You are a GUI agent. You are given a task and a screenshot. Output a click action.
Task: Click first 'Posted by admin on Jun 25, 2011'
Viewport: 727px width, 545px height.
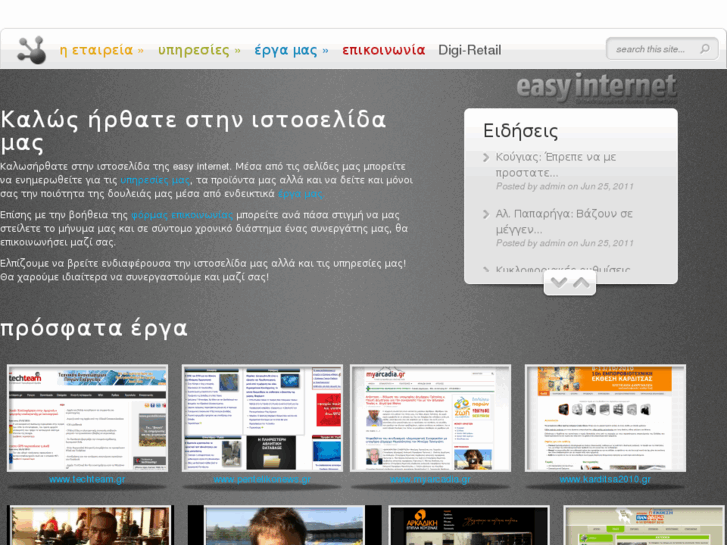point(564,186)
